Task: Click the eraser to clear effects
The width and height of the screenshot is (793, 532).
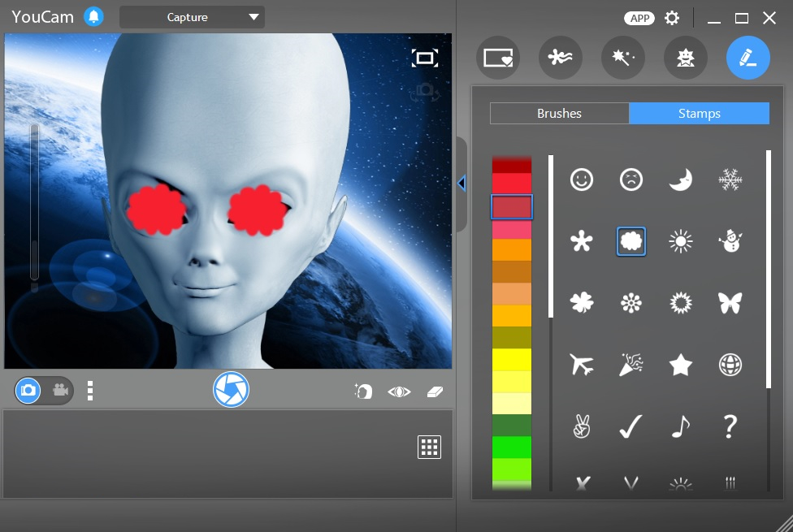Action: point(435,391)
